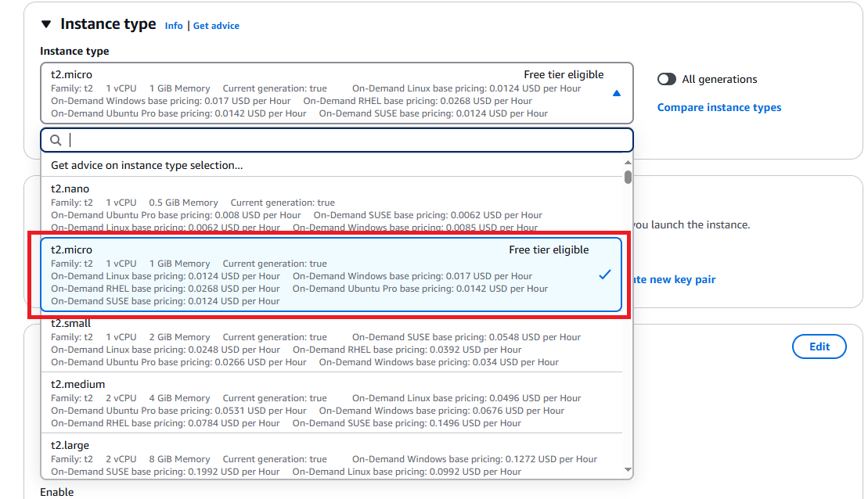Open the new key pair link
The height and width of the screenshot is (499, 868).
click(674, 279)
